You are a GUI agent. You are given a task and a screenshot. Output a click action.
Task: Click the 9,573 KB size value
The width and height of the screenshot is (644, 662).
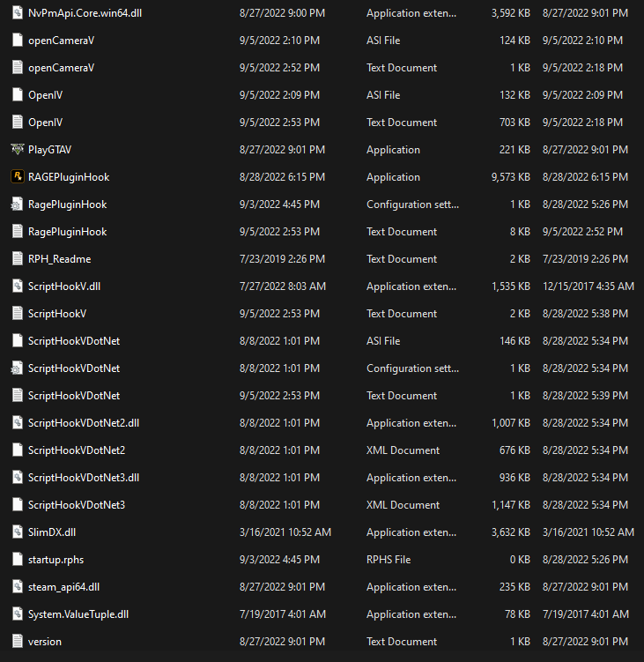click(511, 177)
